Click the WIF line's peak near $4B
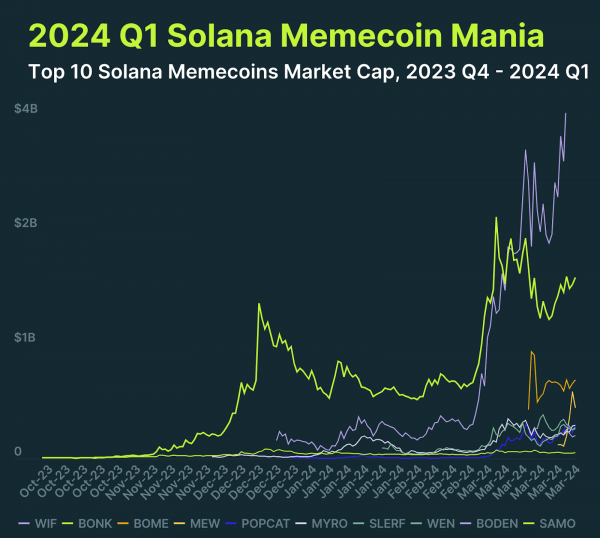 [x=566, y=114]
